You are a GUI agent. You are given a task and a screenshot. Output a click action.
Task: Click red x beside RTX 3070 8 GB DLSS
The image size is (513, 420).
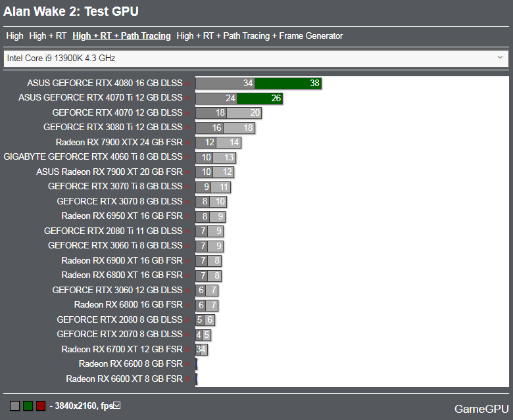[187, 202]
